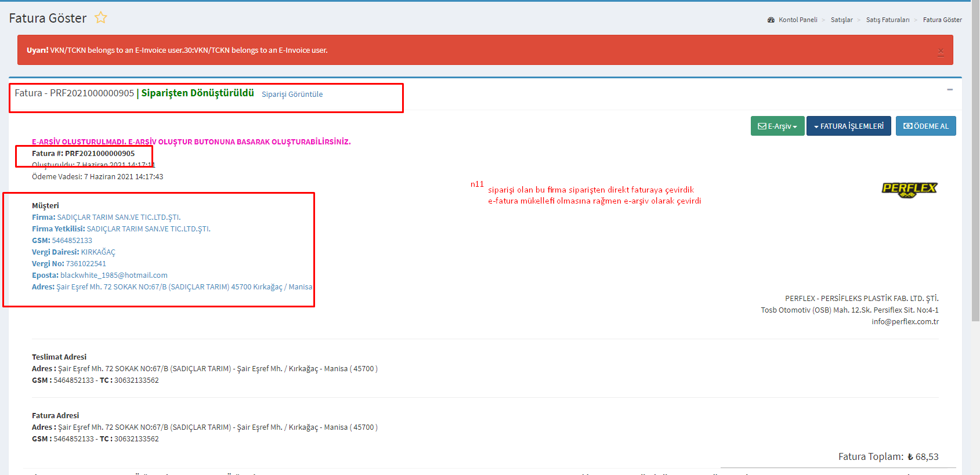Screen dimensions: 980x475
Task: Open the E-Arşiv dropdown menu
Action: pyautogui.click(x=777, y=126)
